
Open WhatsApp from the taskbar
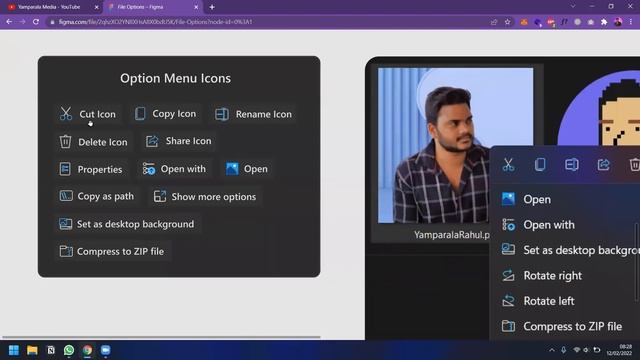pos(69,350)
